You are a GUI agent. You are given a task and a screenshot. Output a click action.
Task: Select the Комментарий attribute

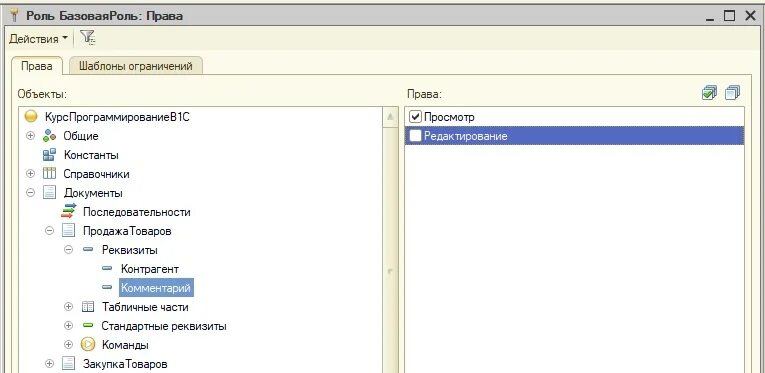pyautogui.click(x=156, y=288)
